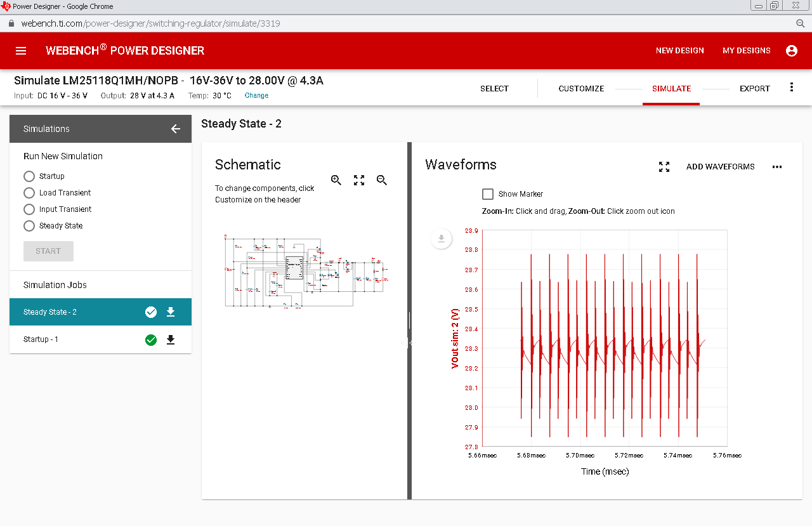Open the SIMULATE step tab
Image resolution: width=812 pixels, height=526 pixels.
[671, 89]
